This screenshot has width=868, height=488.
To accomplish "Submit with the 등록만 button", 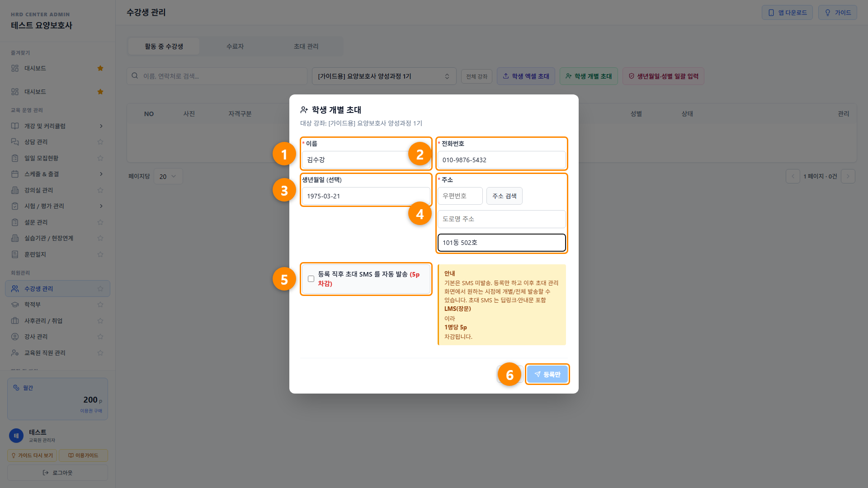I will [547, 374].
